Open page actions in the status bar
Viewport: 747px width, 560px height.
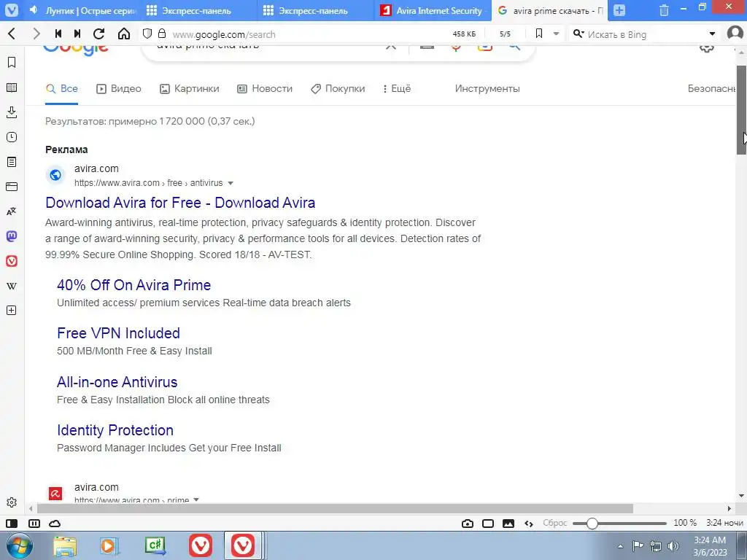click(x=529, y=524)
